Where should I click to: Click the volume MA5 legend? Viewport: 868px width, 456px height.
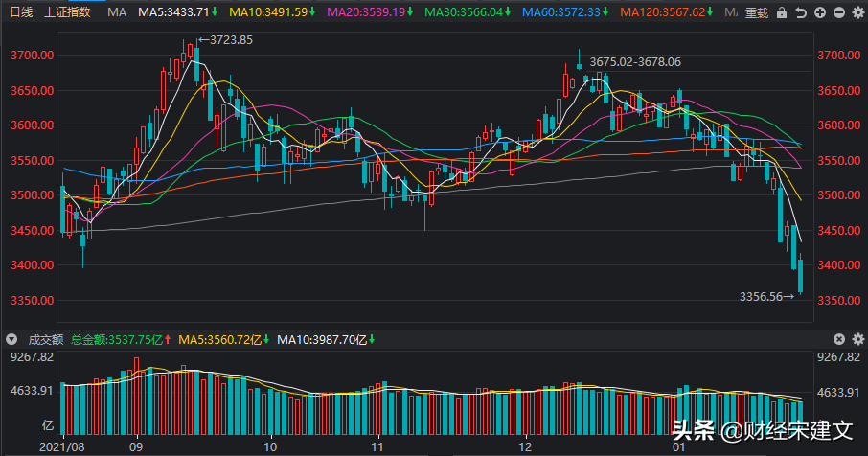point(222,339)
